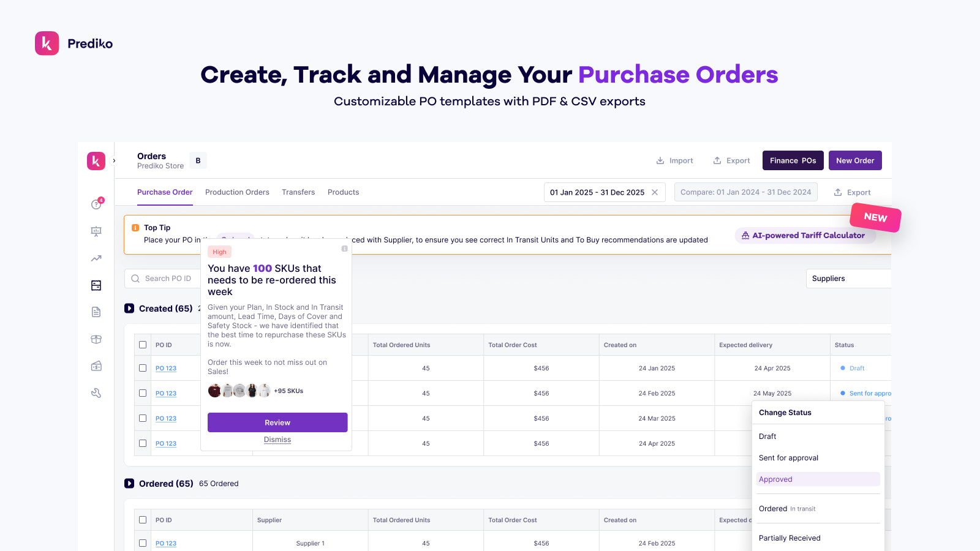Open the Sent for approval status in second row
980x551 pixels.
[x=865, y=393]
